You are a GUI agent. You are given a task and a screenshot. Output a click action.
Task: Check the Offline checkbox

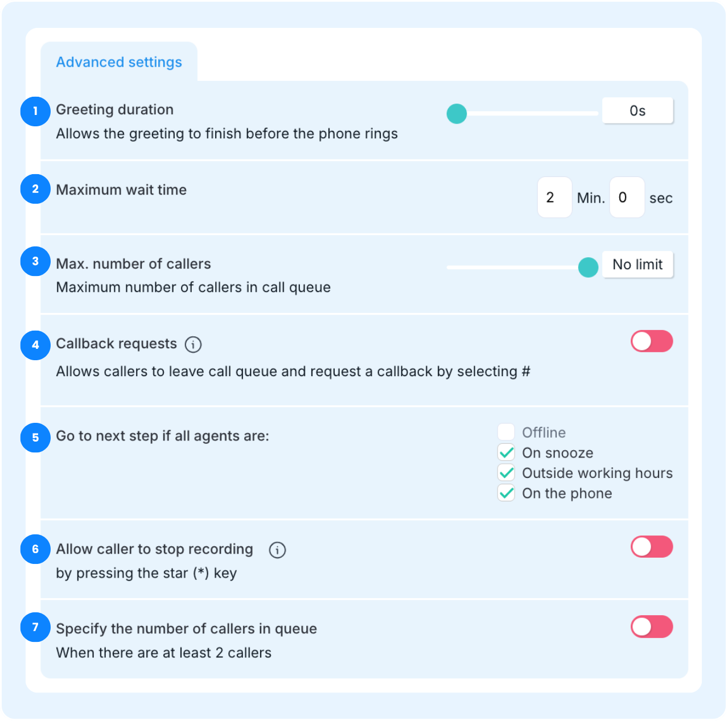[x=506, y=432]
